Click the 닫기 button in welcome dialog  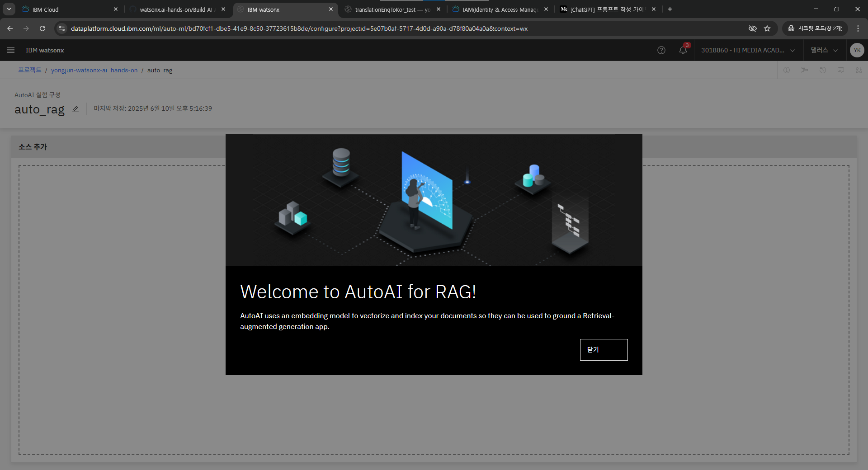coord(604,350)
